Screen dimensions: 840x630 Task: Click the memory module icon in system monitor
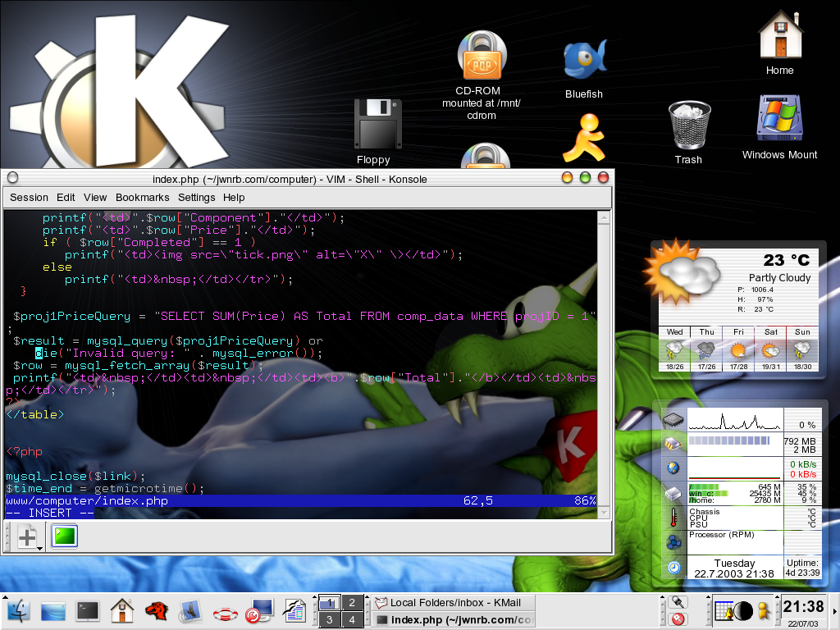coord(673,443)
